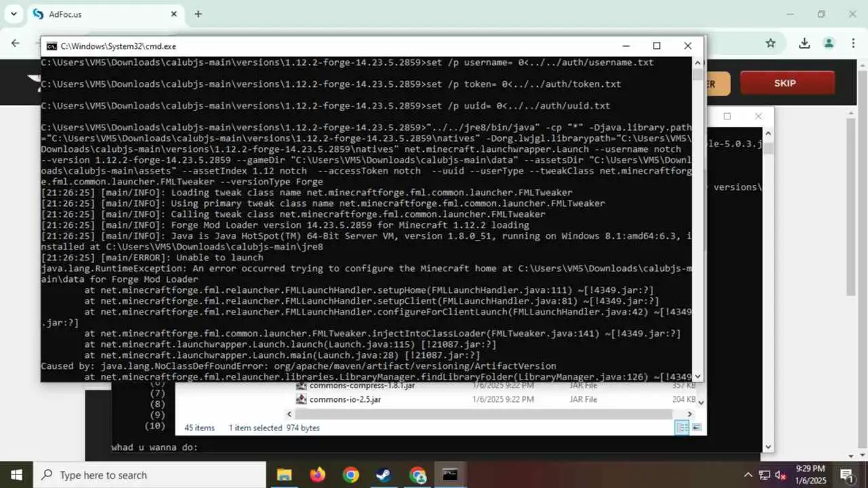Click the commons-io-2.5.jar date modified cell
This screenshot has height=488, width=868.
[x=502, y=399]
